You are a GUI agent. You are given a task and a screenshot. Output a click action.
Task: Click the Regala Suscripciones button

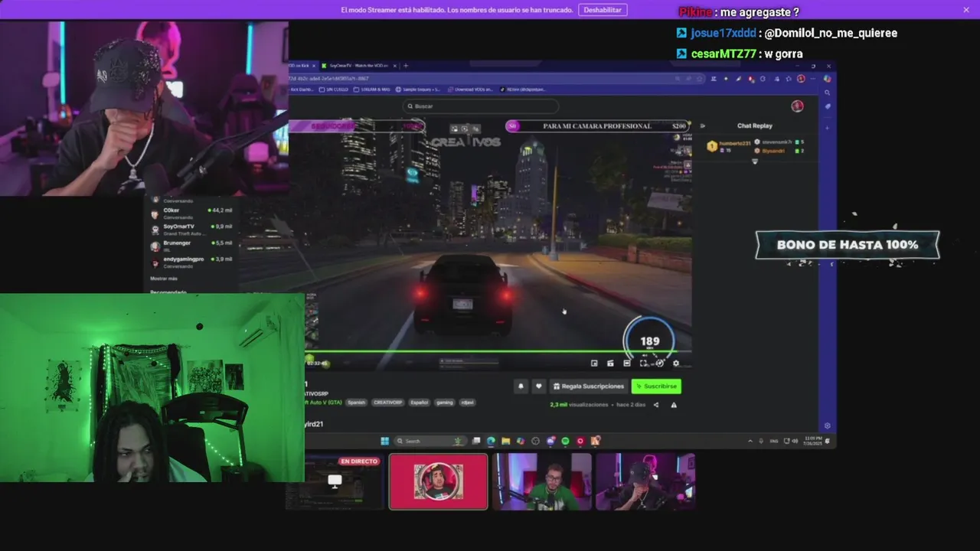point(588,386)
